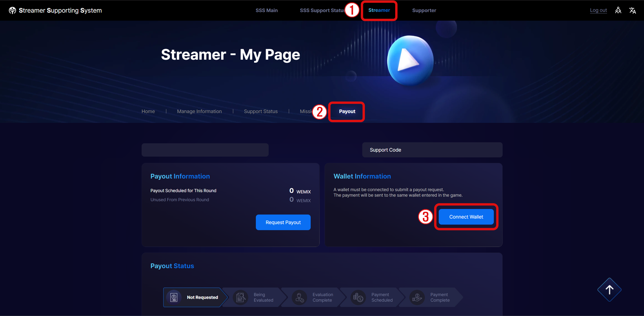This screenshot has width=644, height=316.
Task: Click the scroll-to-top arrow button
Action: click(609, 290)
